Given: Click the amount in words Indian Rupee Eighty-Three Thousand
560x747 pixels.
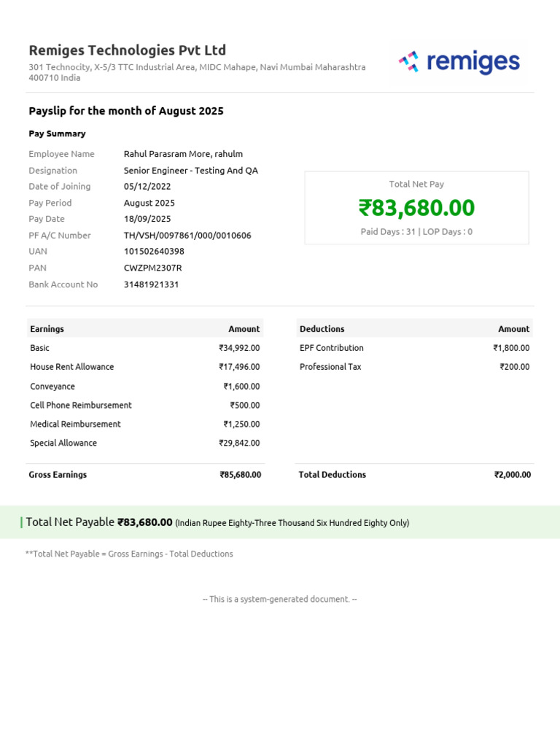Looking at the screenshot, I should [292, 522].
